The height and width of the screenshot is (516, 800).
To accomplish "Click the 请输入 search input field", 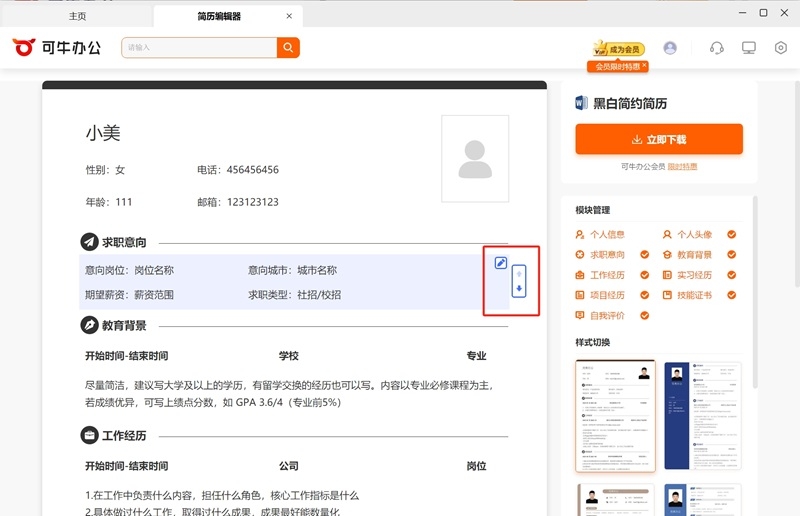I will (x=199, y=47).
